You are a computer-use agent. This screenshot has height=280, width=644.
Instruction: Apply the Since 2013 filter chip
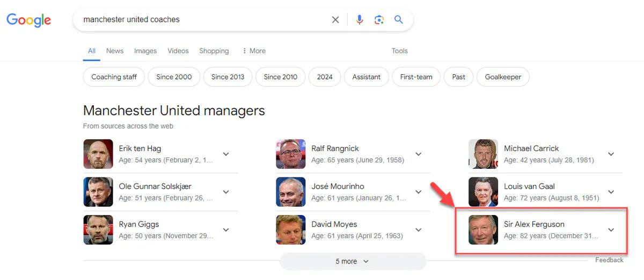coord(228,77)
